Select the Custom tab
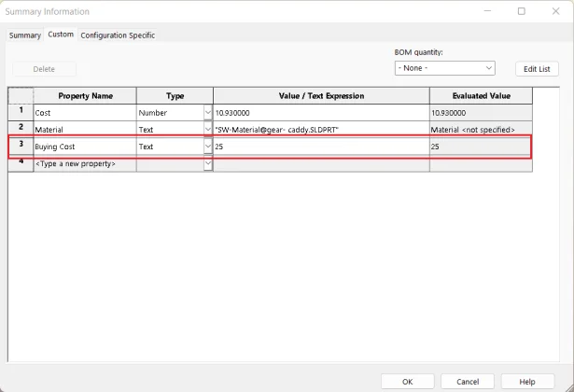Screen dimensions: 574x392 point(61,35)
